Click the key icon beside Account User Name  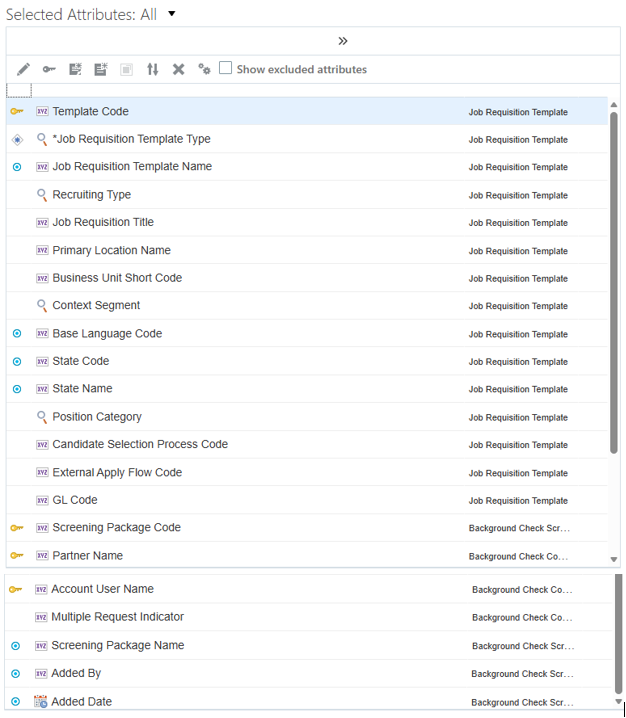point(16,589)
